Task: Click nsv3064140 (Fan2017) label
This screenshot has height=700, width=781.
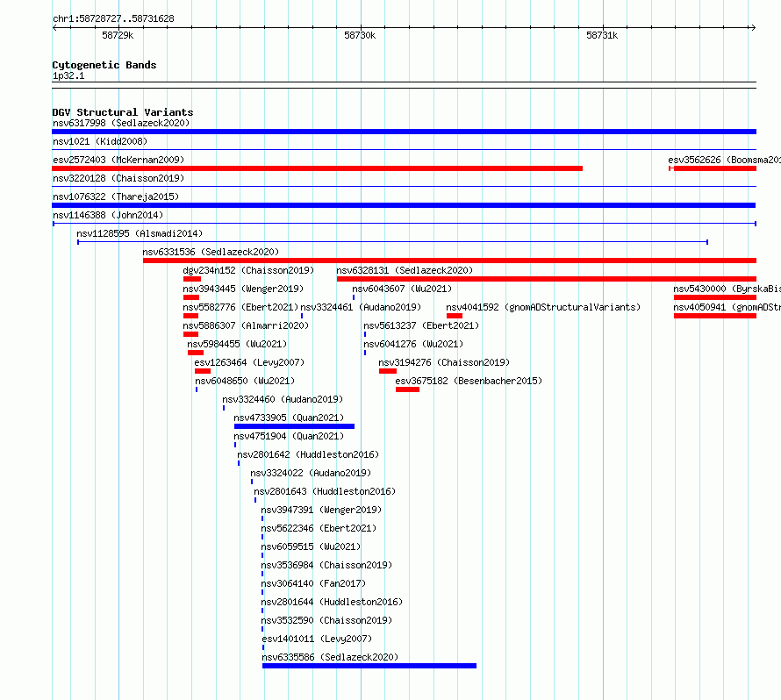Action: pyautogui.click(x=314, y=583)
